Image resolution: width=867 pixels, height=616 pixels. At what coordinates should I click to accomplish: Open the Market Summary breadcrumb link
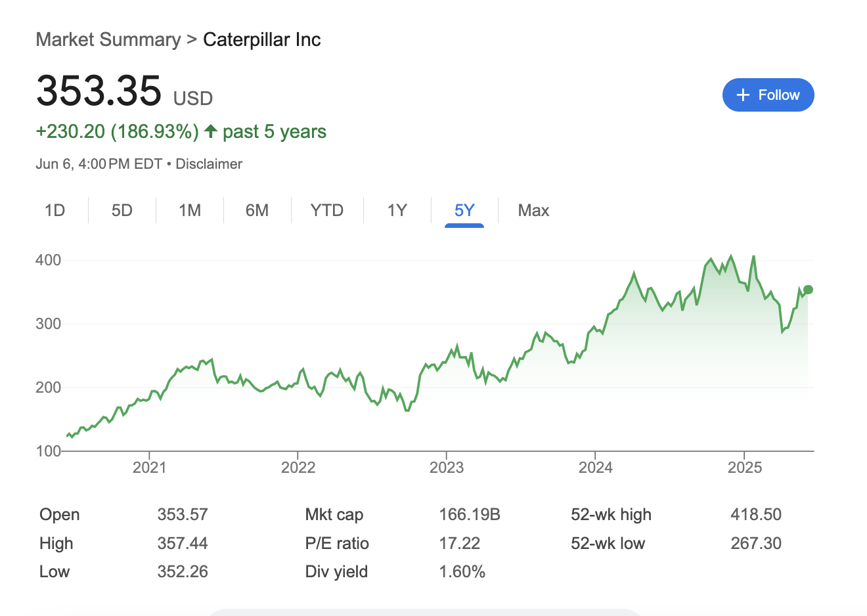tap(108, 39)
